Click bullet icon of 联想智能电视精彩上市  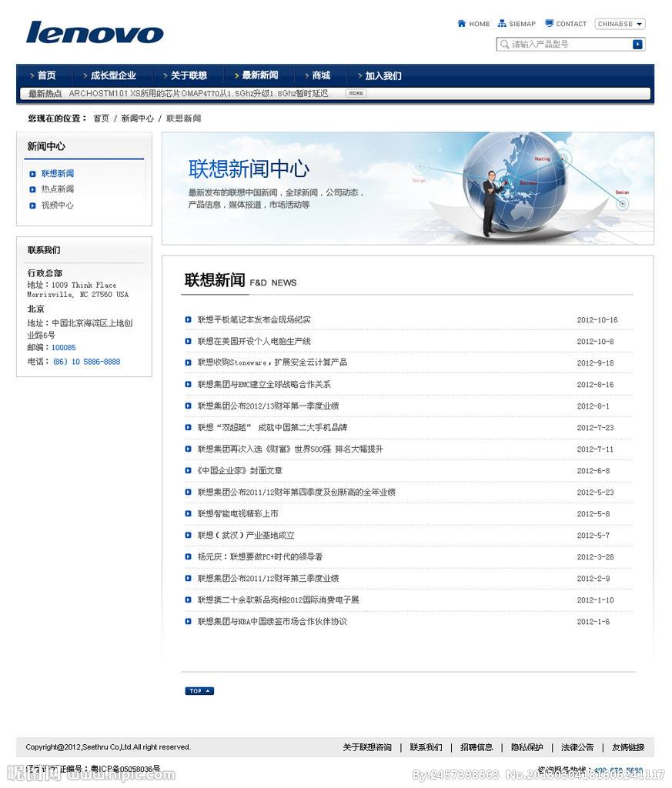(188, 513)
